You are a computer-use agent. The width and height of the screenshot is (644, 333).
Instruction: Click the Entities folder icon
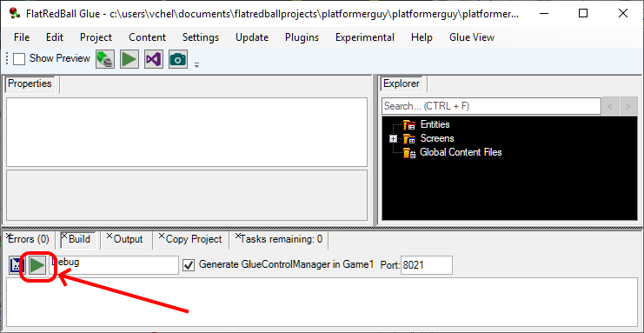[x=409, y=125]
